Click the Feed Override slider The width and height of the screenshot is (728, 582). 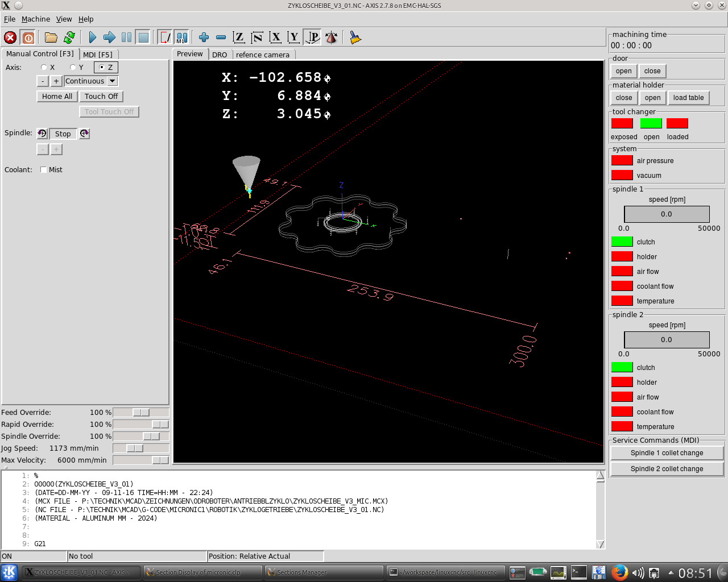pyautogui.click(x=140, y=413)
